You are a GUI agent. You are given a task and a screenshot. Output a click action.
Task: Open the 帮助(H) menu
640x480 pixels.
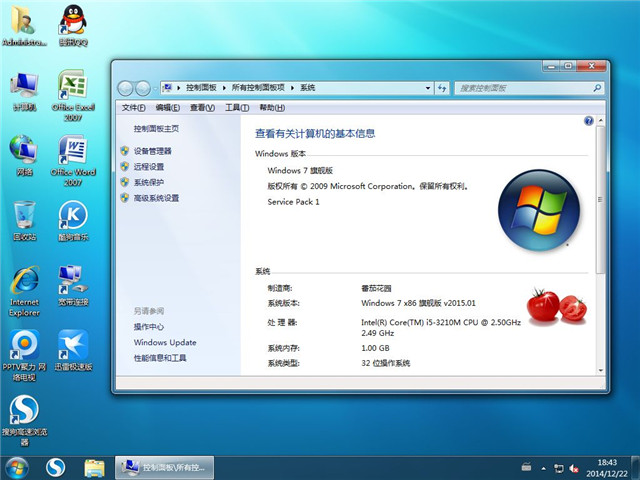click(x=272, y=108)
